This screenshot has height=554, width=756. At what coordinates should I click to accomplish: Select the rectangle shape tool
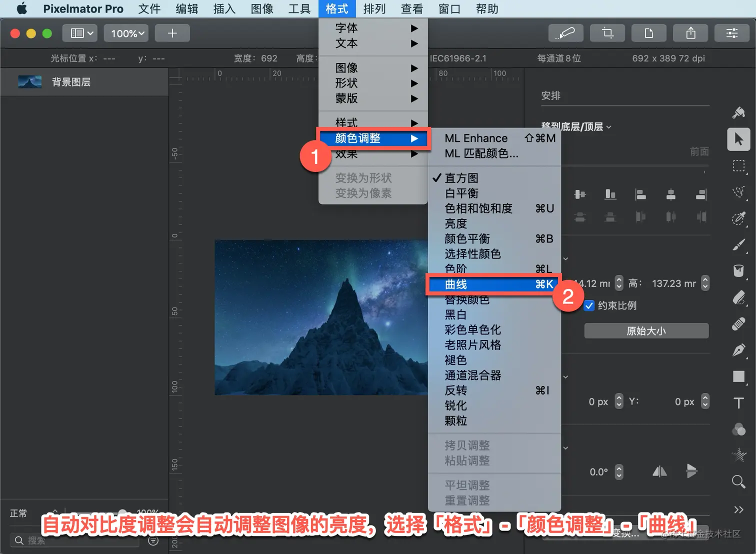tap(738, 376)
